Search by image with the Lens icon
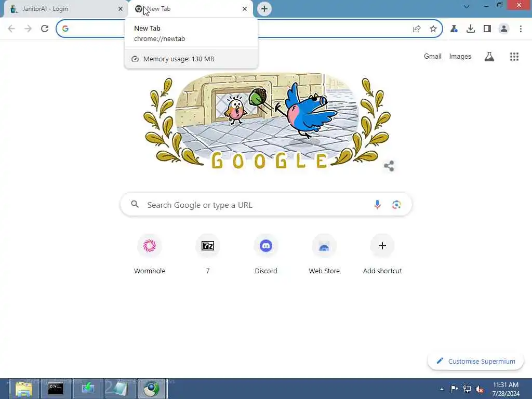532x399 pixels. click(x=396, y=205)
